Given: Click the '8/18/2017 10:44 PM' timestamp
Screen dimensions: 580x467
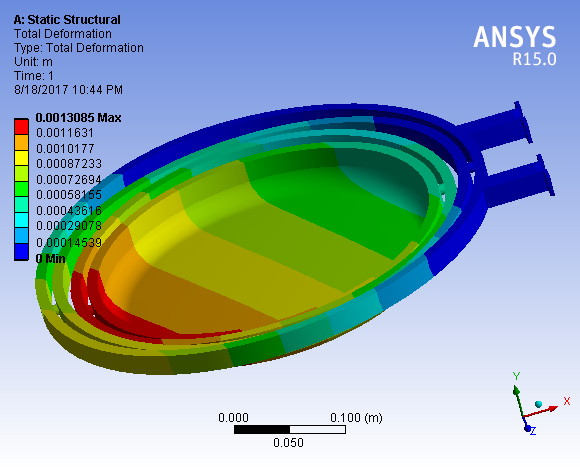Looking at the screenshot, I should point(68,90).
